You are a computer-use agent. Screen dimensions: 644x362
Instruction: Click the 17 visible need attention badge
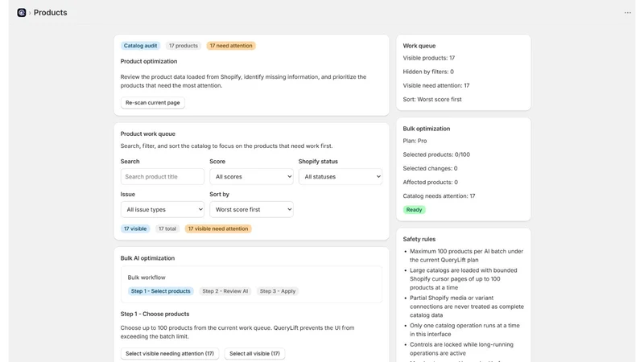pyautogui.click(x=218, y=228)
